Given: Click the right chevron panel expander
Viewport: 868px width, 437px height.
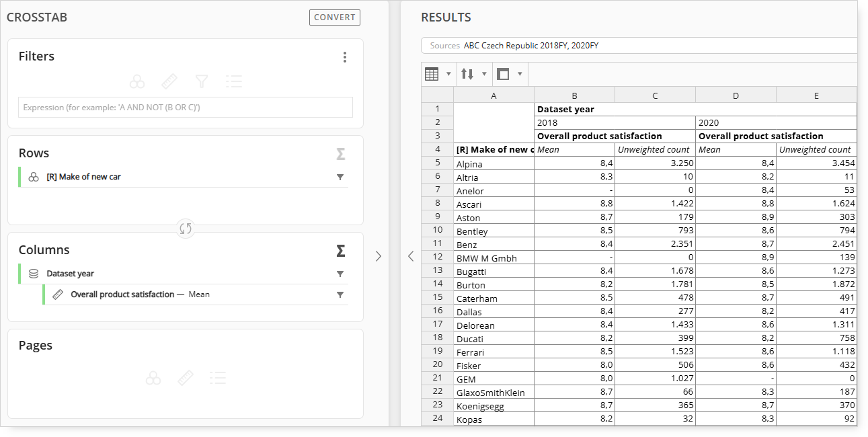Looking at the screenshot, I should tap(379, 256).
